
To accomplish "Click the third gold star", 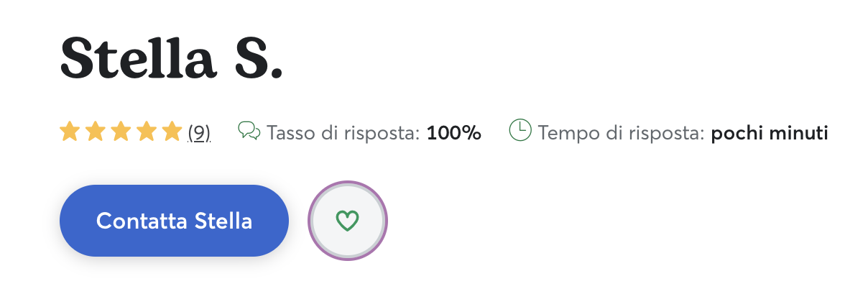I will [121, 132].
